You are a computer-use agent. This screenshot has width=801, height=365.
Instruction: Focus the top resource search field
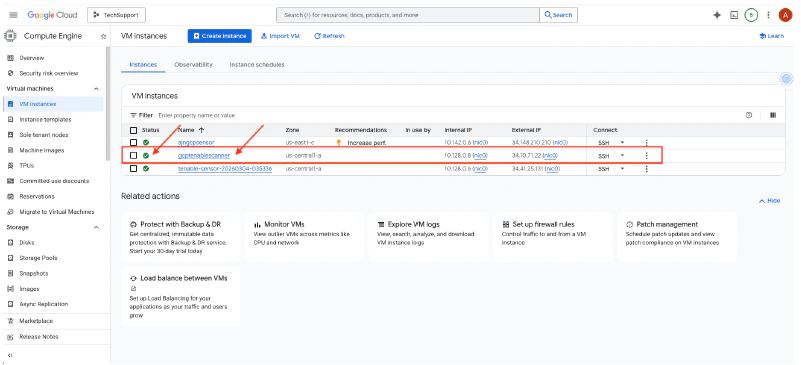[x=408, y=15]
